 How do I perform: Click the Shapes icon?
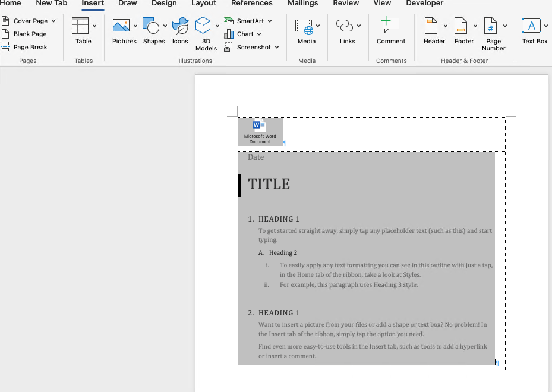(x=151, y=26)
